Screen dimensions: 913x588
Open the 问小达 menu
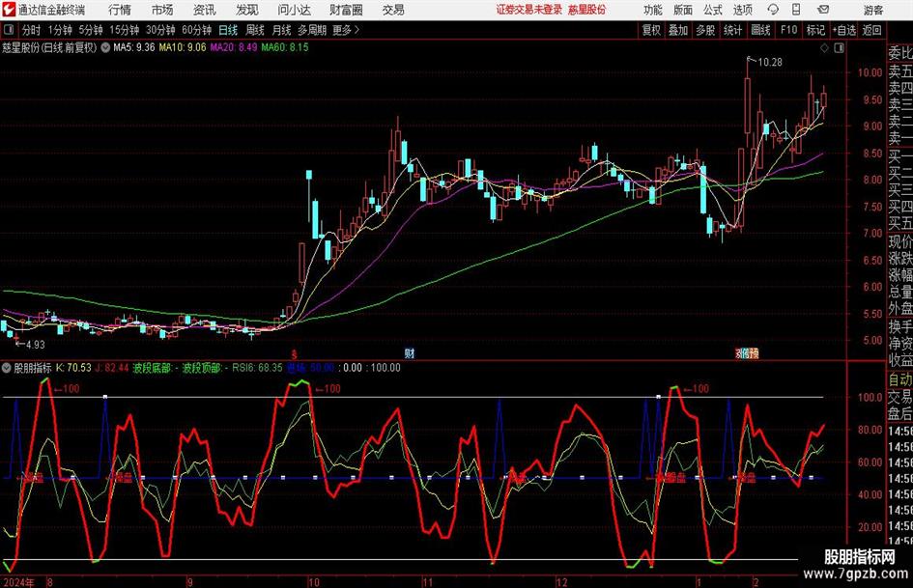pyautogui.click(x=294, y=10)
